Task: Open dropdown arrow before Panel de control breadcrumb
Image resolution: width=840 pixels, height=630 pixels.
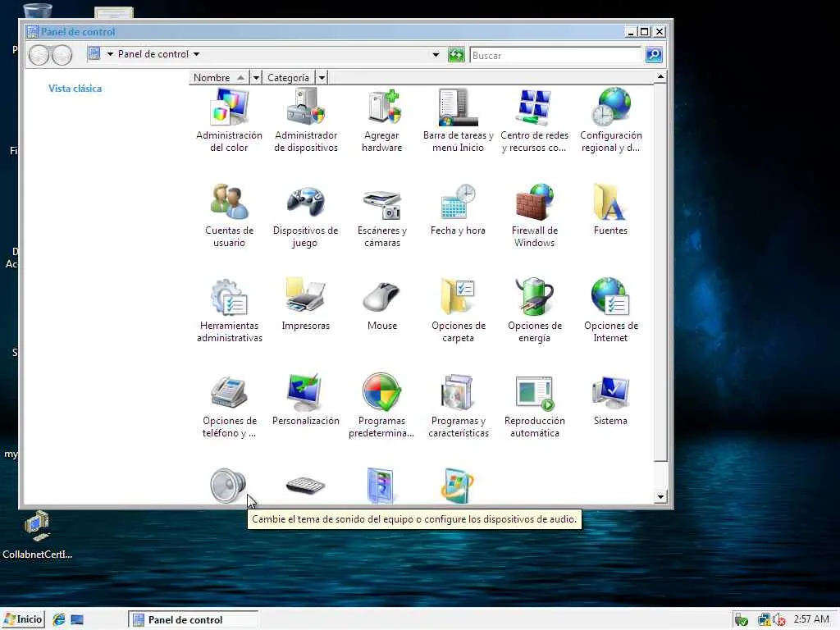Action: tap(110, 54)
